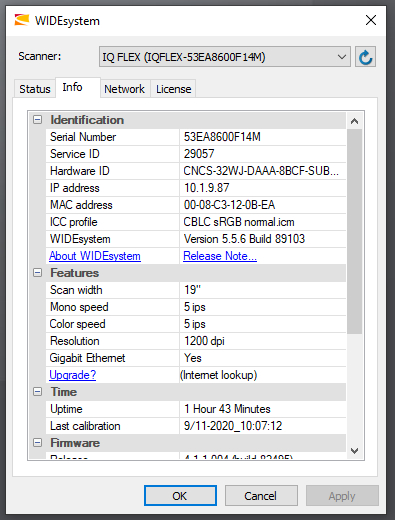Switch to the Status tab
Image resolution: width=395 pixels, height=520 pixels.
[x=35, y=89]
